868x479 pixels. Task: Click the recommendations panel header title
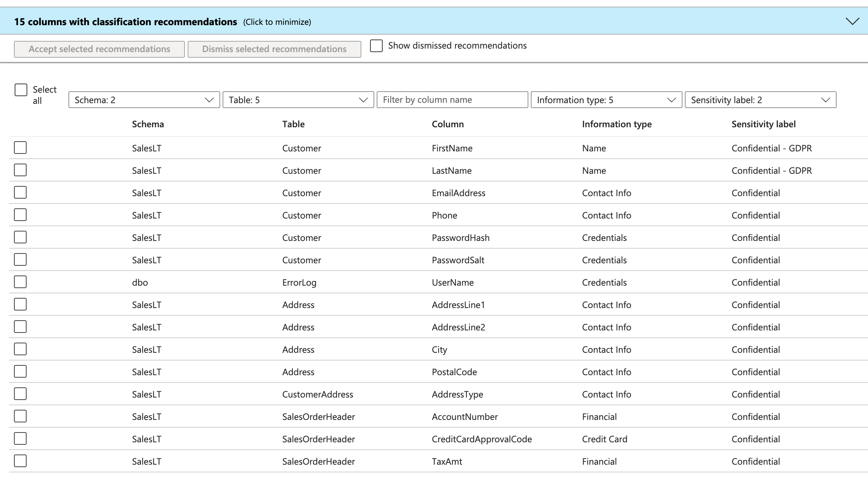(125, 22)
